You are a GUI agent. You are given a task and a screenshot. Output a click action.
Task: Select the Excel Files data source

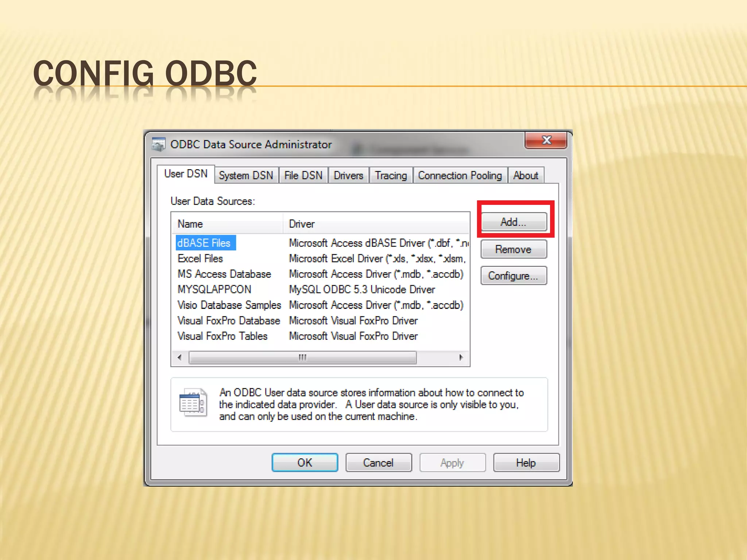pos(200,258)
